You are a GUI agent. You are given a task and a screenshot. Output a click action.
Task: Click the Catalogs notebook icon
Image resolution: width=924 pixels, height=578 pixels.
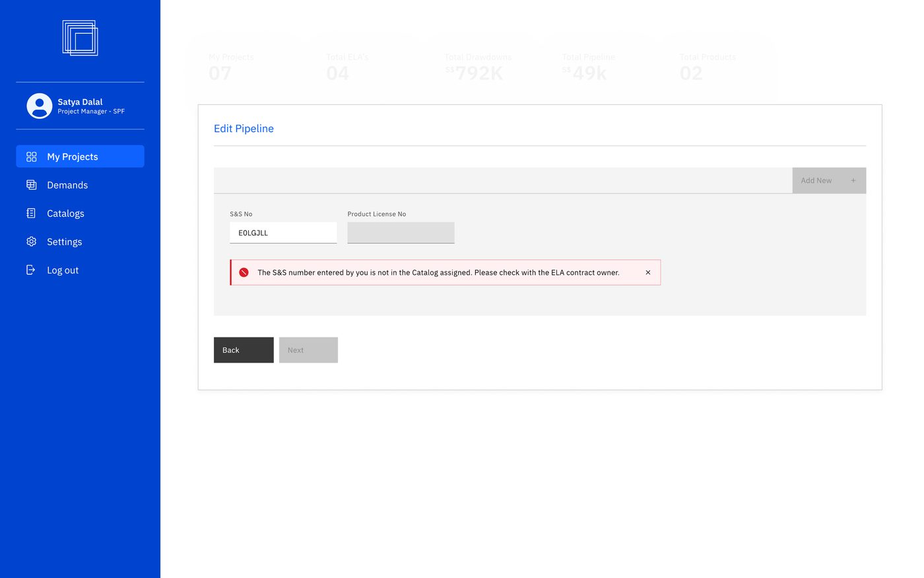(31, 213)
